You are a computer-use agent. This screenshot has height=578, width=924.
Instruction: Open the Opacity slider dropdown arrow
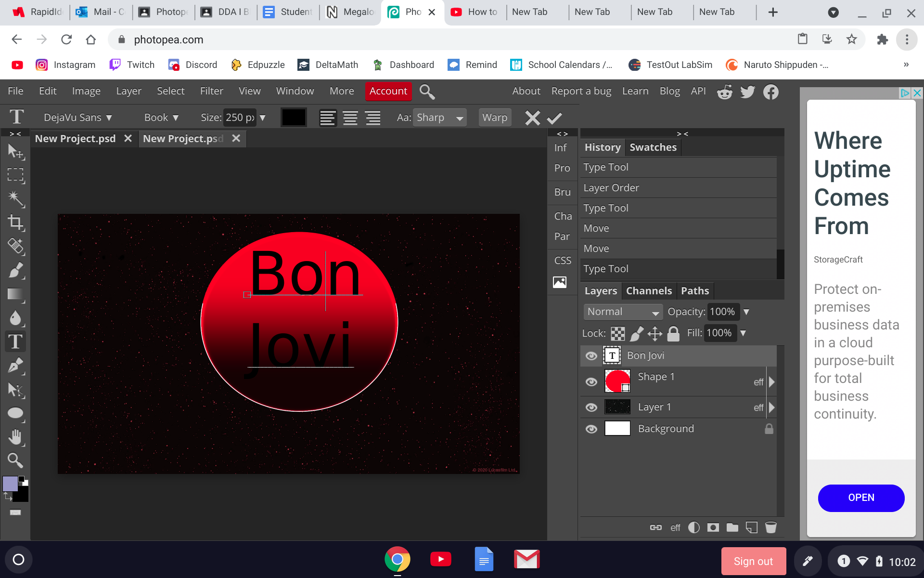coord(746,312)
